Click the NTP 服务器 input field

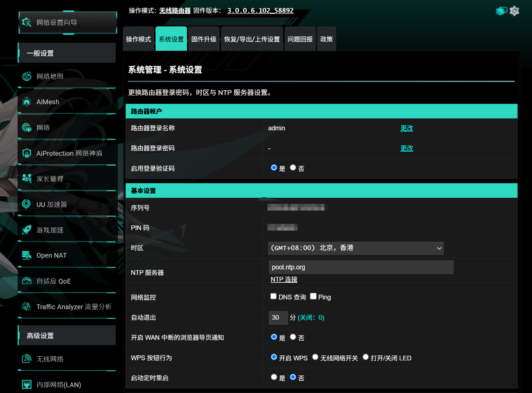[x=361, y=267]
